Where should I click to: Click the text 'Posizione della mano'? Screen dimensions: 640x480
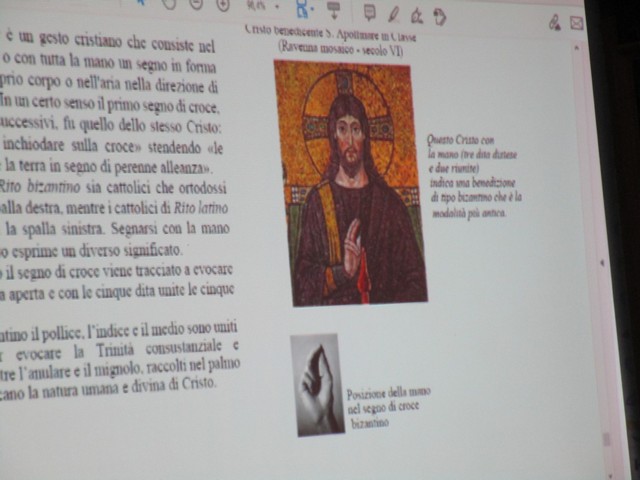click(388, 393)
